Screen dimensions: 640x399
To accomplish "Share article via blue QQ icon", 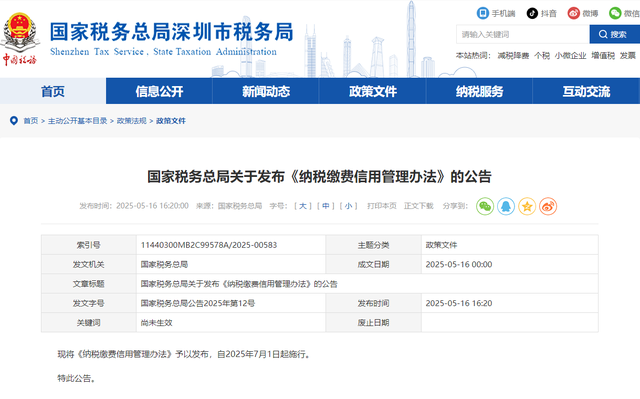I will pyautogui.click(x=506, y=206).
